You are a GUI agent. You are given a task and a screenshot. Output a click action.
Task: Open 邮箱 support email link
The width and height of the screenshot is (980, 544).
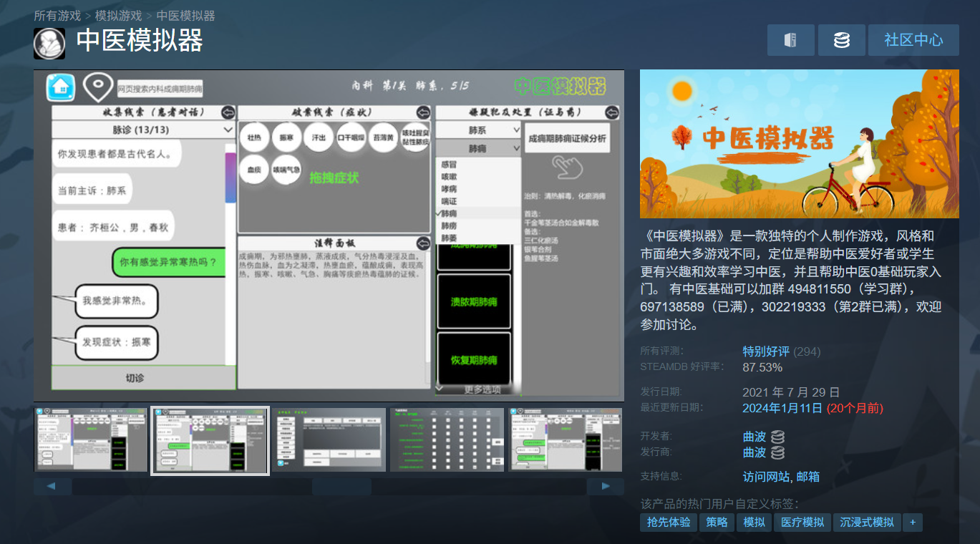tap(807, 477)
